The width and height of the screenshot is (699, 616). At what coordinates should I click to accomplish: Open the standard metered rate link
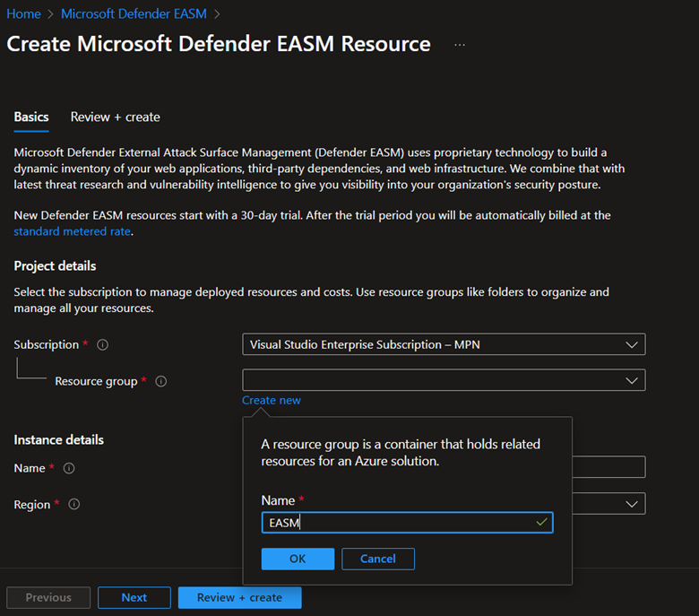[x=73, y=231]
